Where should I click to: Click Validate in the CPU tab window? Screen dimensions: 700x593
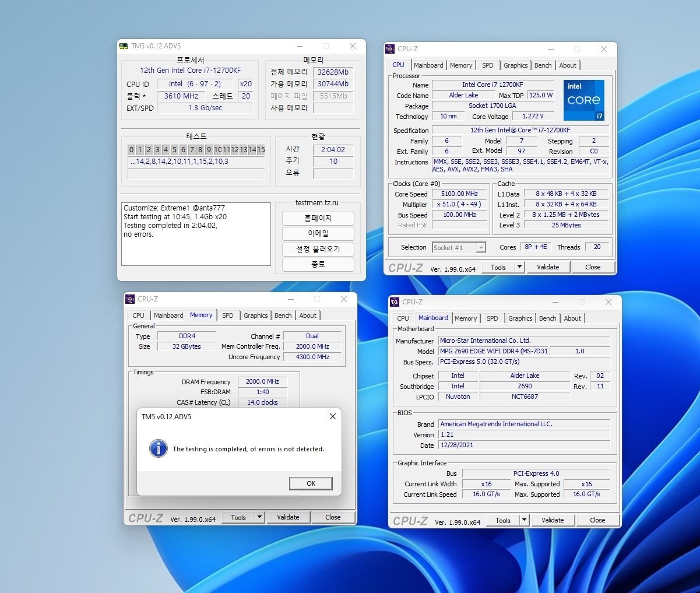pos(548,267)
